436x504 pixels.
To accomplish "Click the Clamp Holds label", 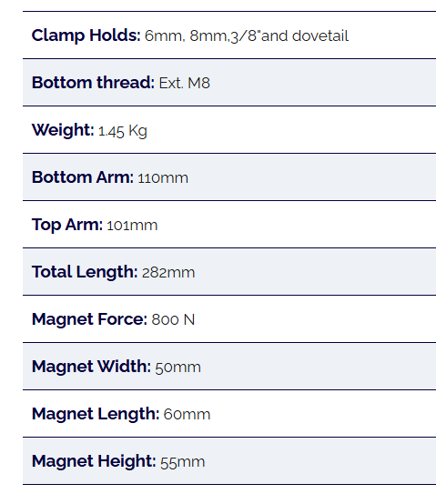I will [x=86, y=35].
